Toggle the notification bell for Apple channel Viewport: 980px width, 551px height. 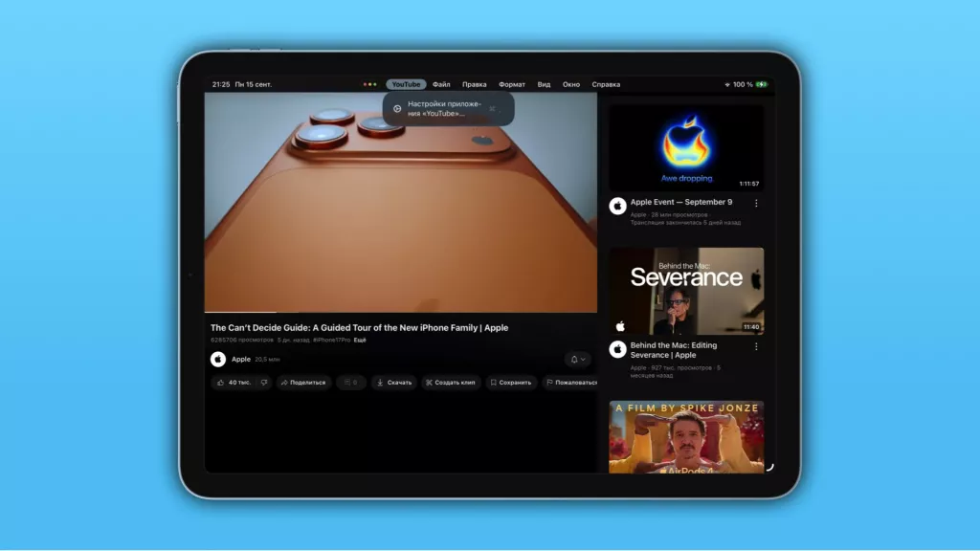[x=575, y=360]
